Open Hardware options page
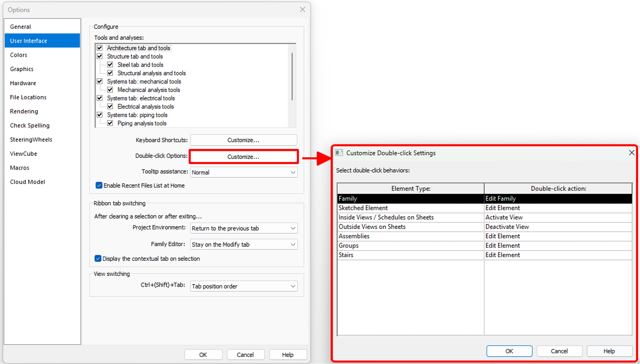This screenshot has height=364, width=640. click(42, 83)
